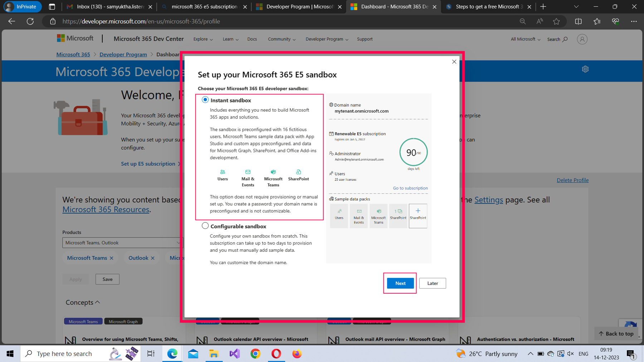Remove the Outlook product tag
This screenshot has height=362, width=644.
click(x=153, y=258)
